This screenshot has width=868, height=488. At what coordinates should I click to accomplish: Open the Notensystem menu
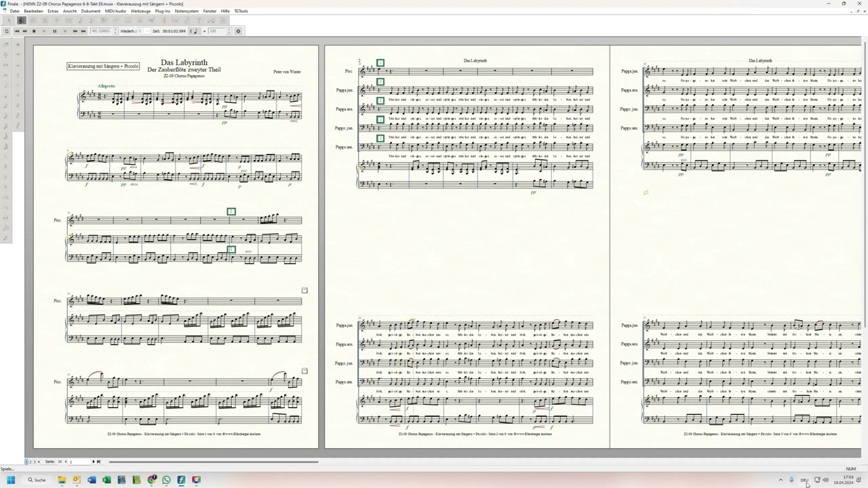click(x=186, y=11)
